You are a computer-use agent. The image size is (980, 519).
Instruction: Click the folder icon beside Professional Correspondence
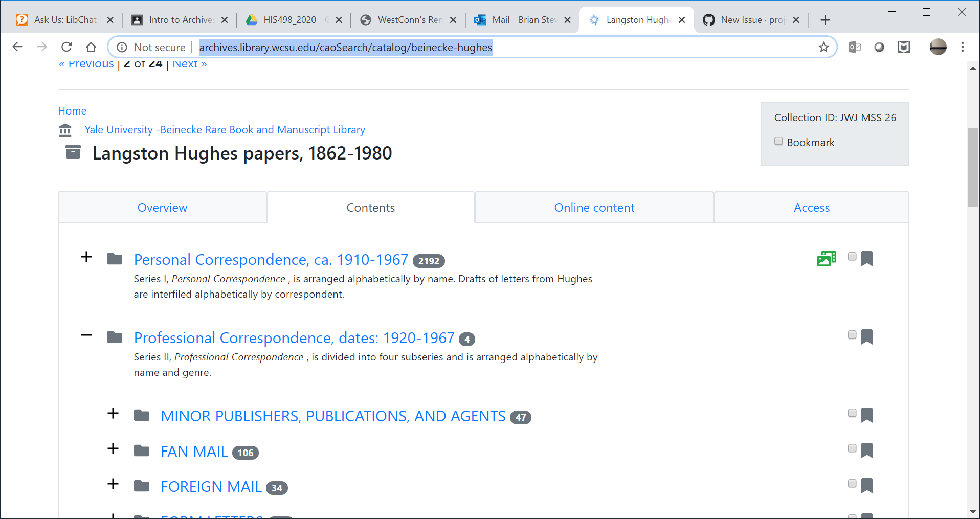tap(115, 336)
